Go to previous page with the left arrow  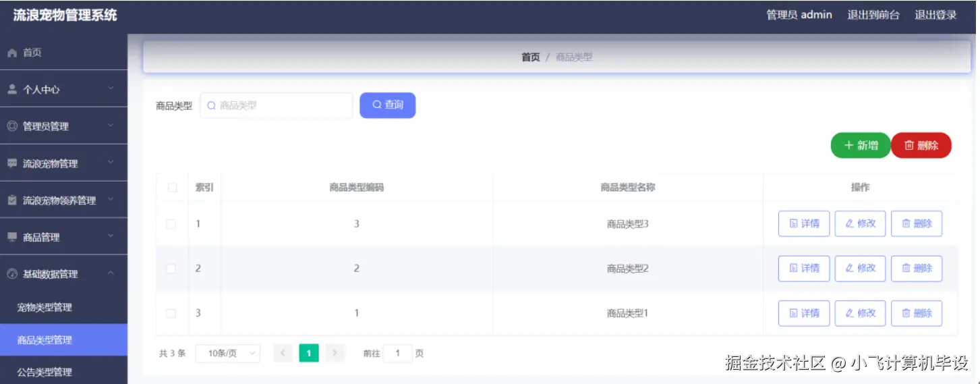[283, 353]
